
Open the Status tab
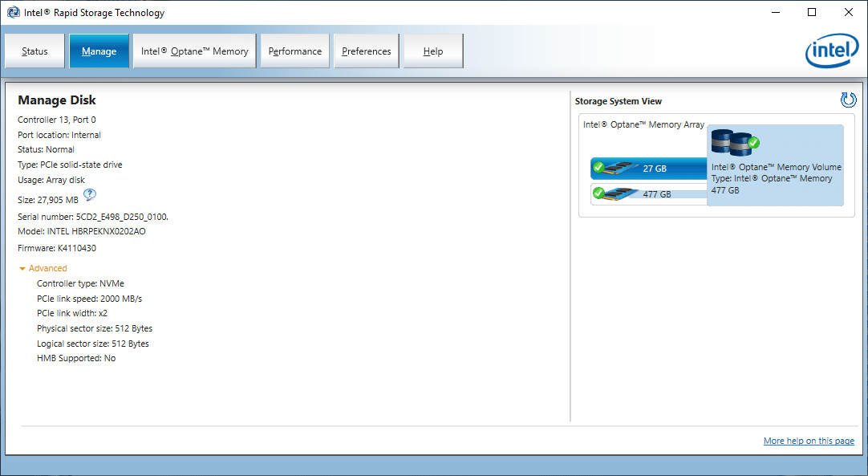[x=34, y=51]
